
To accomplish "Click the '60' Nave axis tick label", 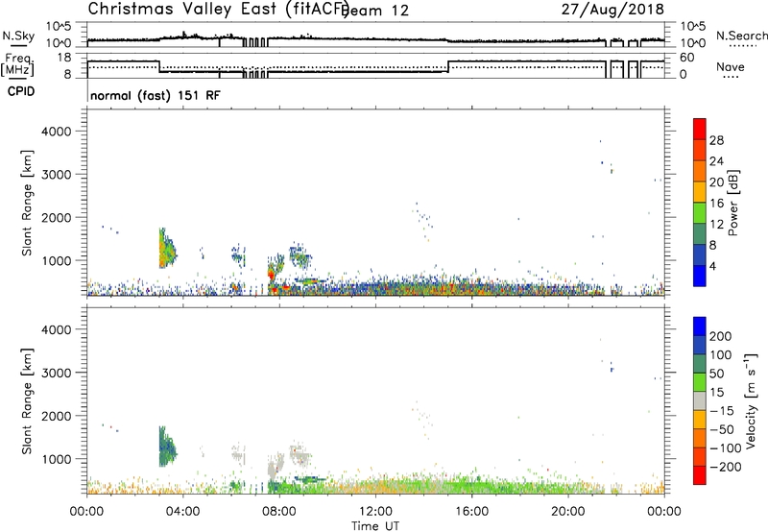I will tap(686, 58).
